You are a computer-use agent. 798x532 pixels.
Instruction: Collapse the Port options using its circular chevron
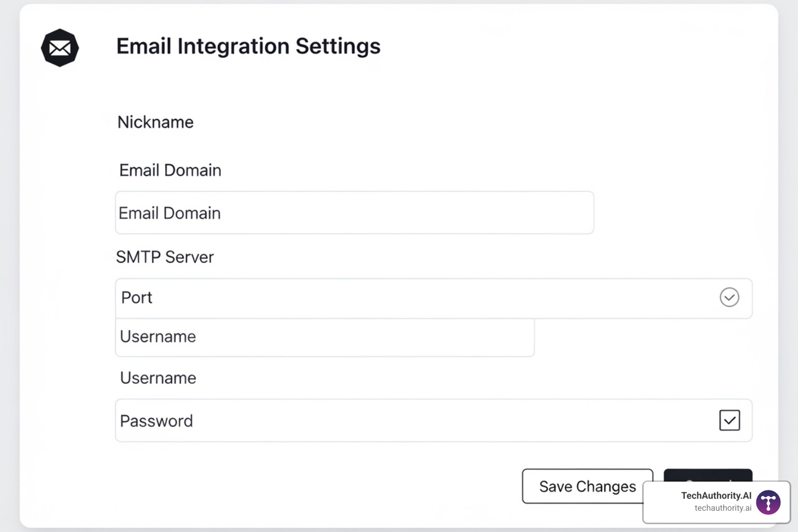pos(729,297)
